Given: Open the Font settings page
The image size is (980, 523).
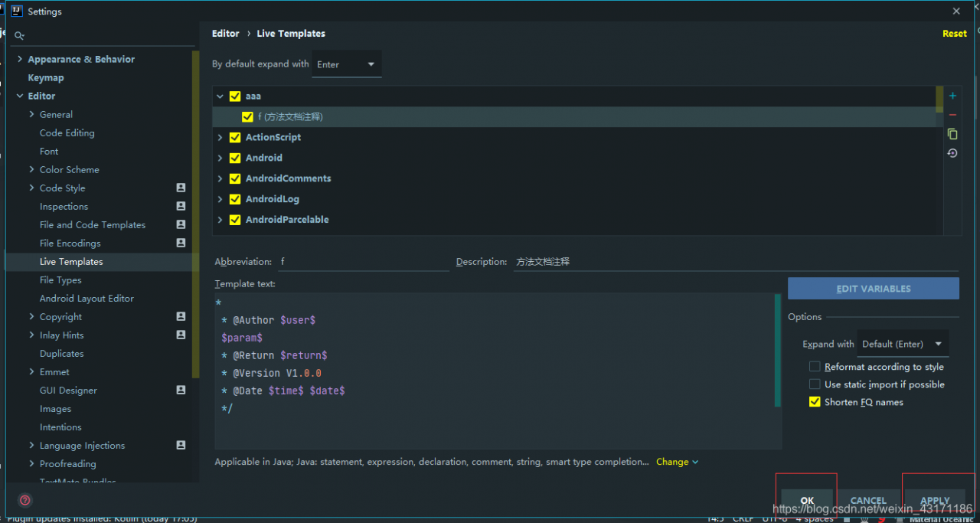Looking at the screenshot, I should (49, 151).
